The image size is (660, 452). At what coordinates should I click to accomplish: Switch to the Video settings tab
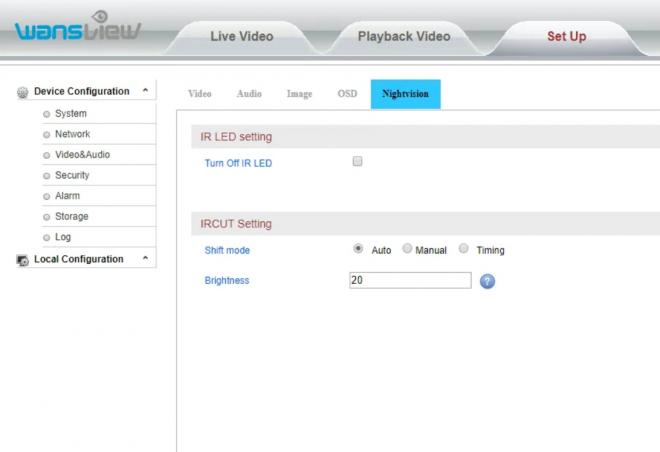[x=200, y=94]
